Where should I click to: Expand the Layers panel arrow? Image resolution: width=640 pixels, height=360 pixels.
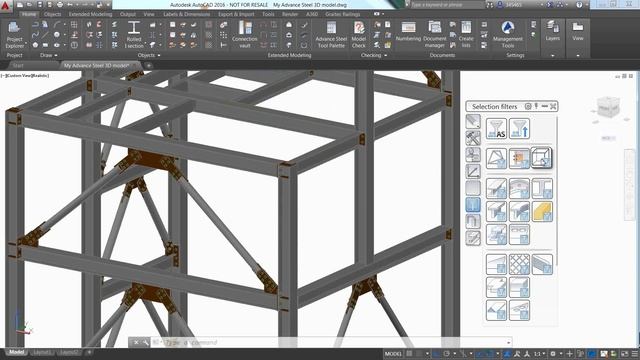click(553, 56)
